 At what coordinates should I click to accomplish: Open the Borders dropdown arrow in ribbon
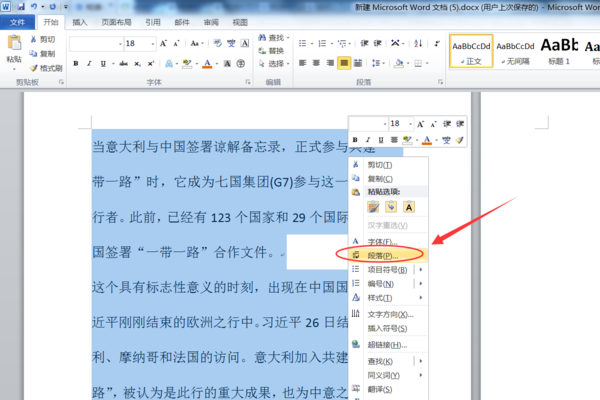[x=427, y=63]
